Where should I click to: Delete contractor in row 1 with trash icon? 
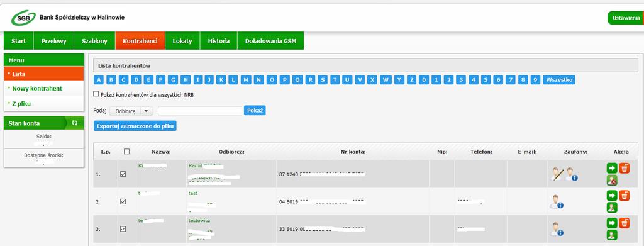point(624,167)
